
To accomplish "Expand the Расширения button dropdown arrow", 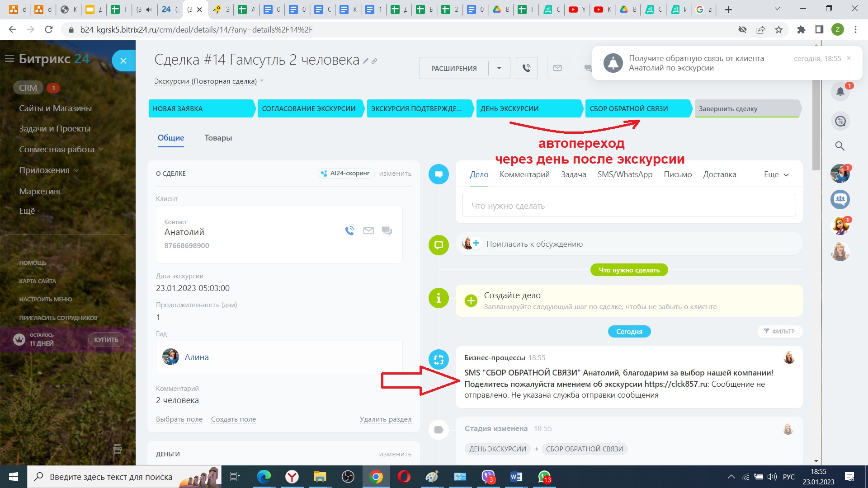I will pos(499,68).
